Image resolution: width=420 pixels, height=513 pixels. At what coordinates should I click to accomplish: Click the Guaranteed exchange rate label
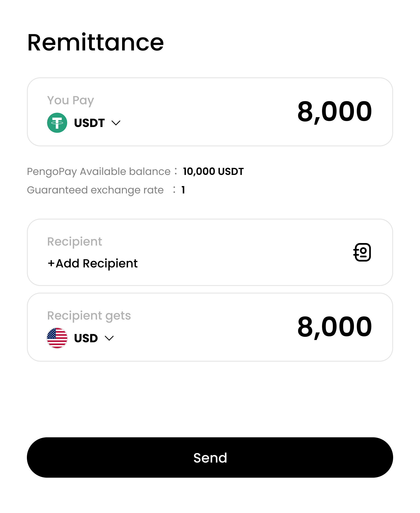(x=95, y=190)
